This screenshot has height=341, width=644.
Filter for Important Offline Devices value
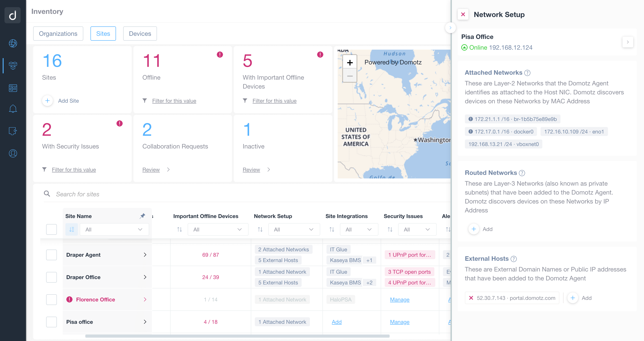274,101
